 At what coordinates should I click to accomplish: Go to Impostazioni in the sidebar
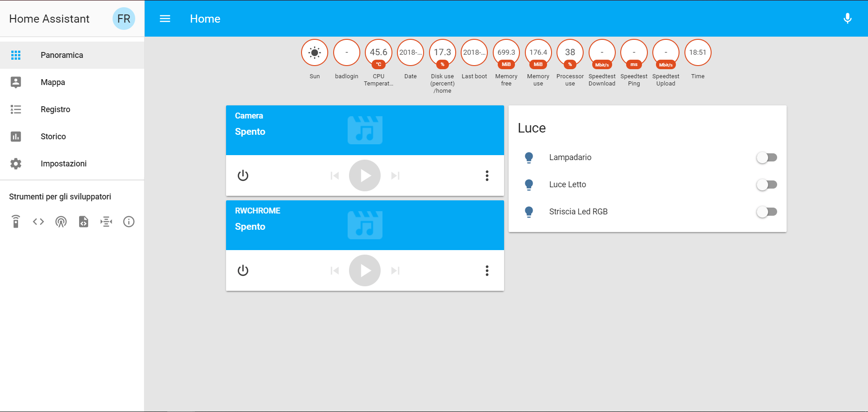63,164
